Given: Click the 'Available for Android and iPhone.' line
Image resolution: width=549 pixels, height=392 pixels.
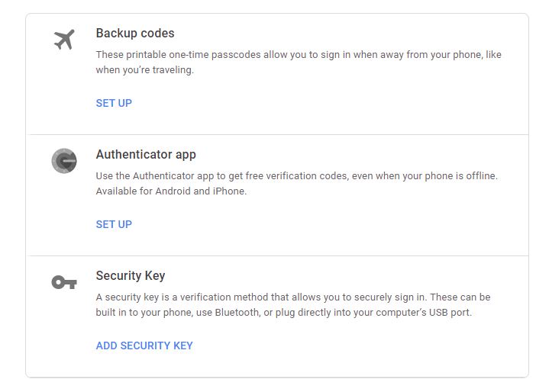Looking at the screenshot, I should point(171,191).
